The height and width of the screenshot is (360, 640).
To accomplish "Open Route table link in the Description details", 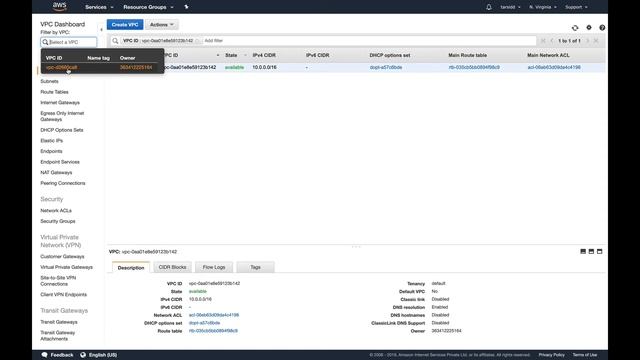I will [x=213, y=331].
